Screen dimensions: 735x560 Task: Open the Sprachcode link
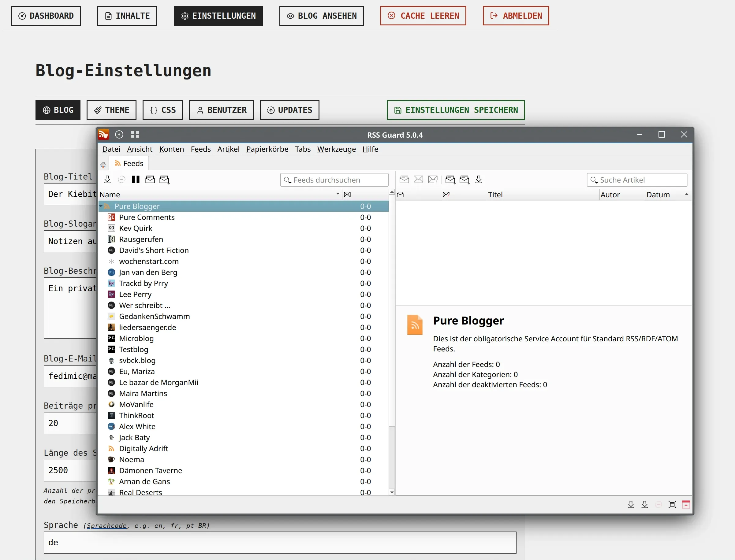point(106,526)
